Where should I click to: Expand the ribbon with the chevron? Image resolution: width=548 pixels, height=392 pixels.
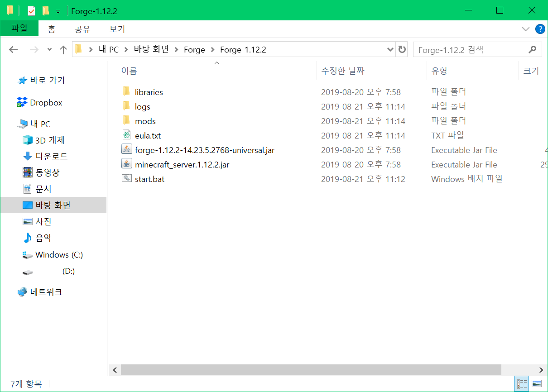click(525, 29)
